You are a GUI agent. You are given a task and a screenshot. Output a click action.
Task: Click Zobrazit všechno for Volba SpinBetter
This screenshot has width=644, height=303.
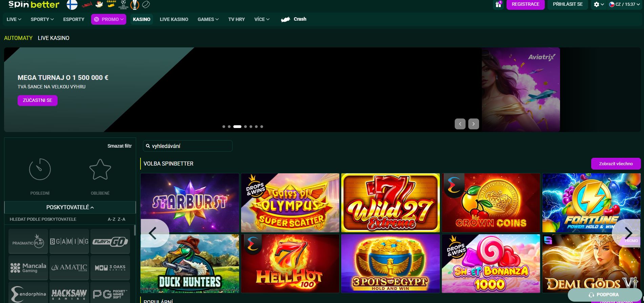click(616, 164)
